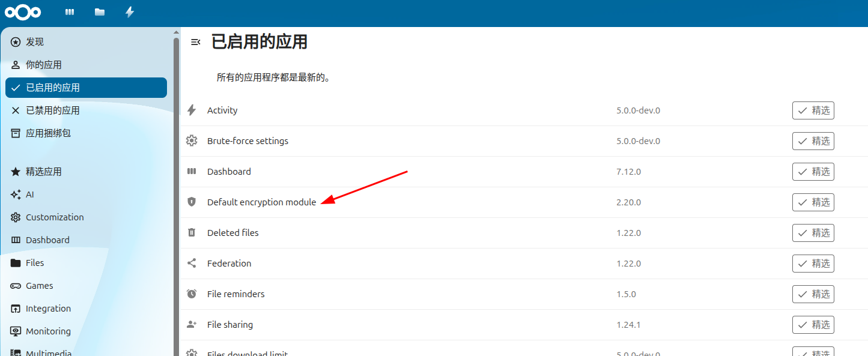This screenshot has width=868, height=356.
Task: Click the Deleted files trash icon
Action: [x=192, y=233]
